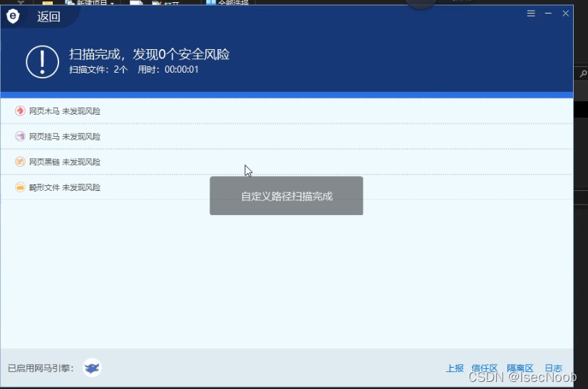Click the 畸形文件 folder icon
Image resolution: width=588 pixels, height=389 pixels.
point(20,187)
